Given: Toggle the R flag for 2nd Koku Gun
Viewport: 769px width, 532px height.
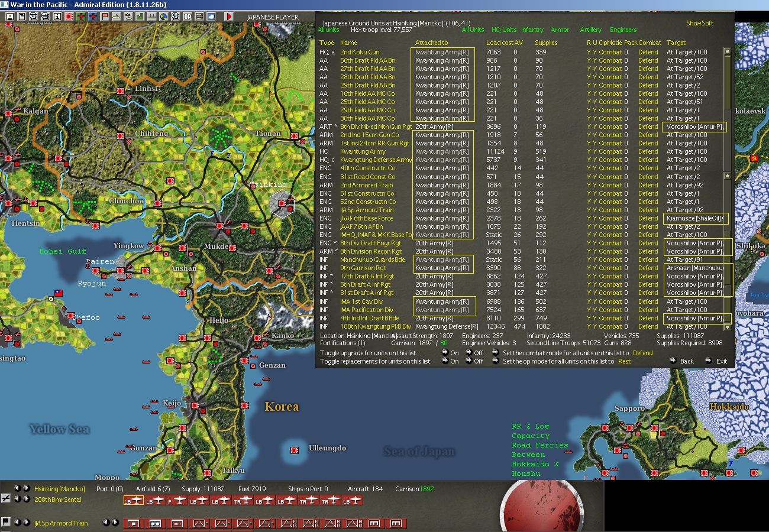Looking at the screenshot, I should point(589,52).
